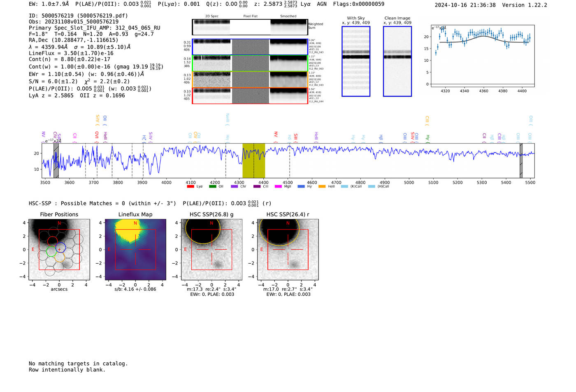The image size is (576, 392).
Task: Select the 's/b: 4.16 +/- 0.086' caption
Action: coord(135,289)
